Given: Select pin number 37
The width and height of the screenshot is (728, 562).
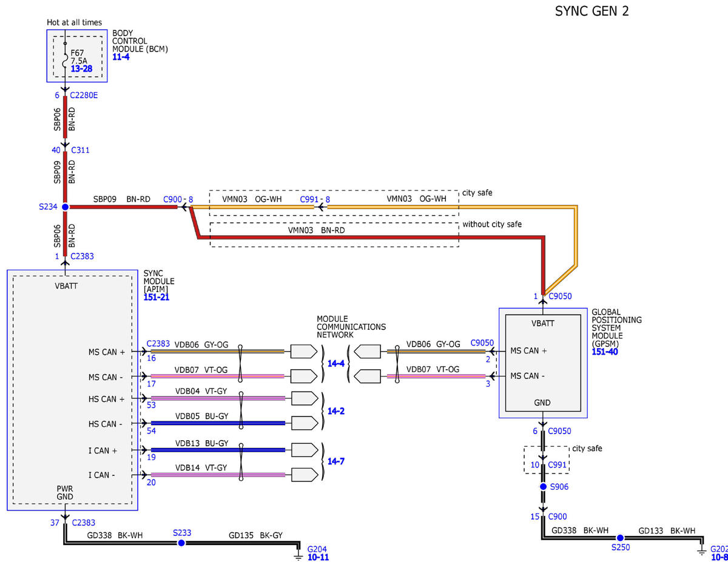Looking at the screenshot, I should pyautogui.click(x=55, y=522).
